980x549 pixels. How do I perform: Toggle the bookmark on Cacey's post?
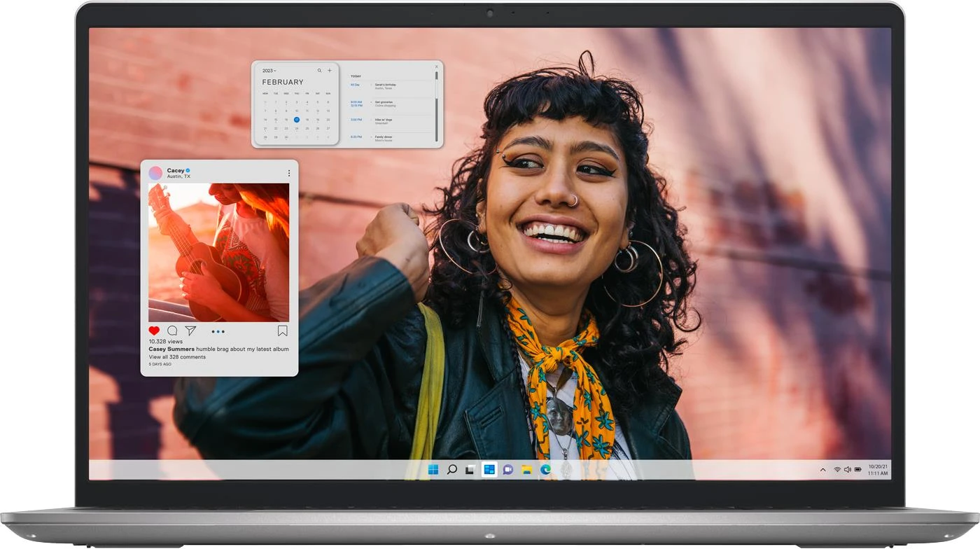point(282,331)
